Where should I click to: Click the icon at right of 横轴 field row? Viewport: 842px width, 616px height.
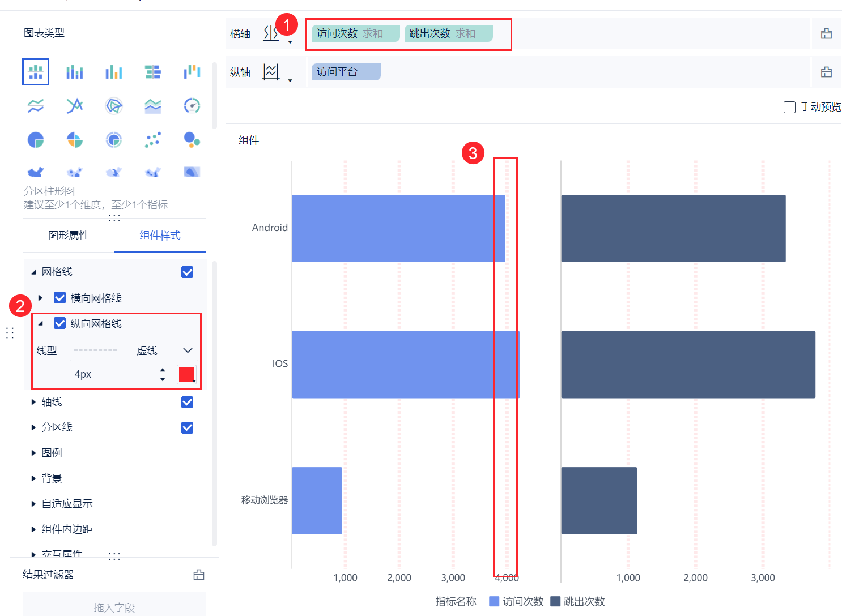(x=827, y=33)
